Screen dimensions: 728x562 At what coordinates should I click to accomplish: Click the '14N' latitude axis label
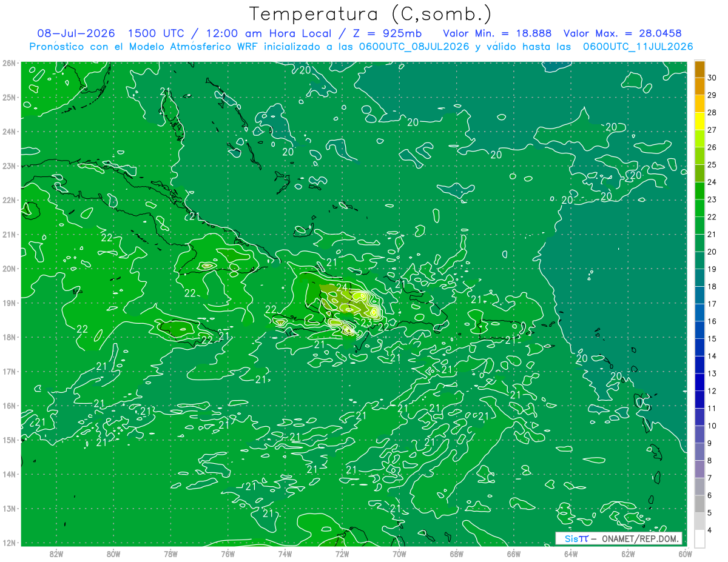(x=9, y=474)
